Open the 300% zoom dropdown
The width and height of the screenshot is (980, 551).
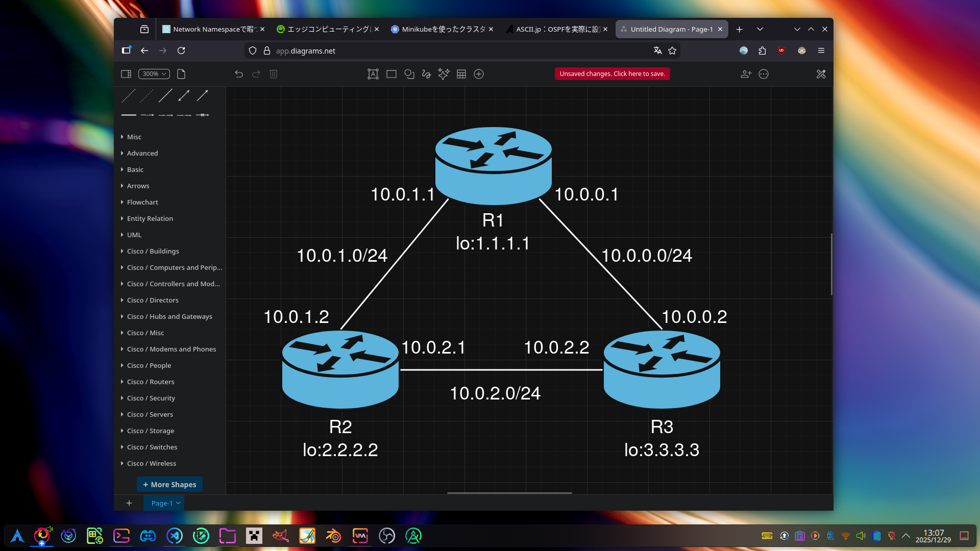pyautogui.click(x=154, y=74)
